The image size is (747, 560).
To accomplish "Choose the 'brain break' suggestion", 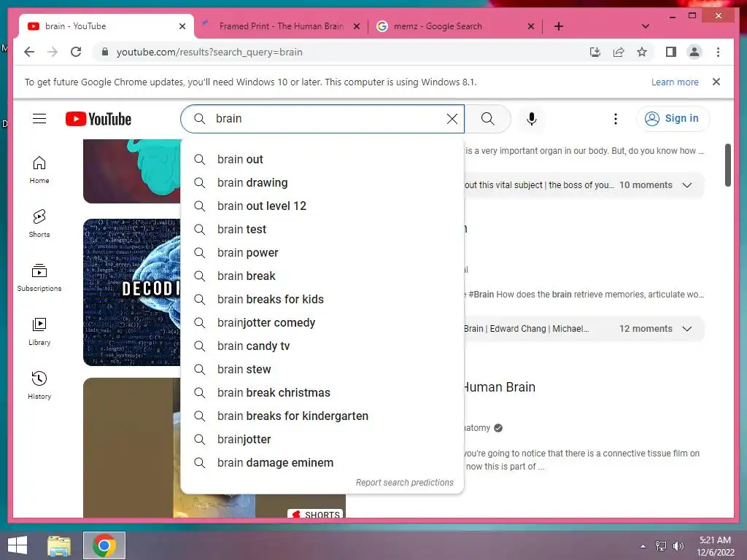I will coord(322,276).
